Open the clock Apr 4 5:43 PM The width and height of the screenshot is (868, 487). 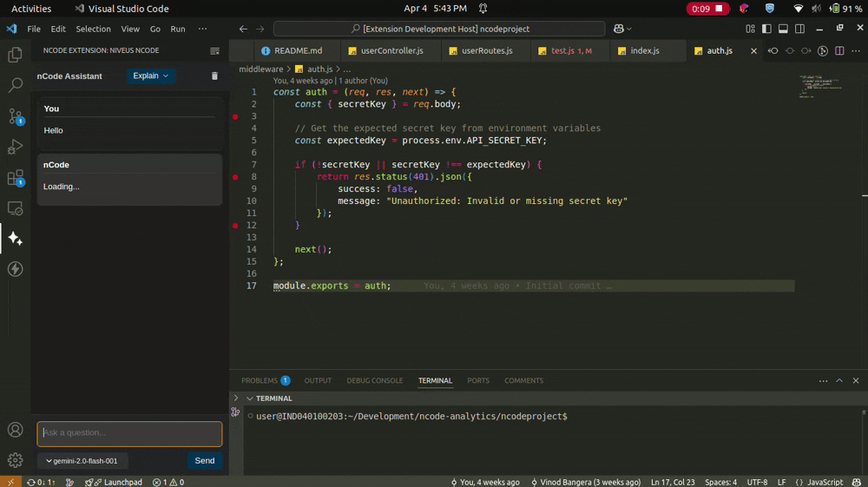tap(435, 9)
